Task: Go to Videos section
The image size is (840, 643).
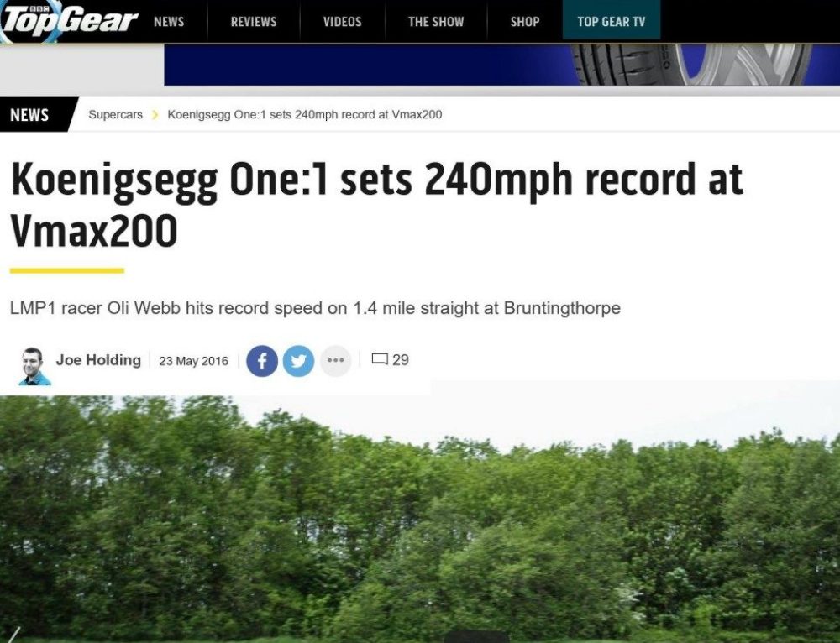Action: point(343,22)
